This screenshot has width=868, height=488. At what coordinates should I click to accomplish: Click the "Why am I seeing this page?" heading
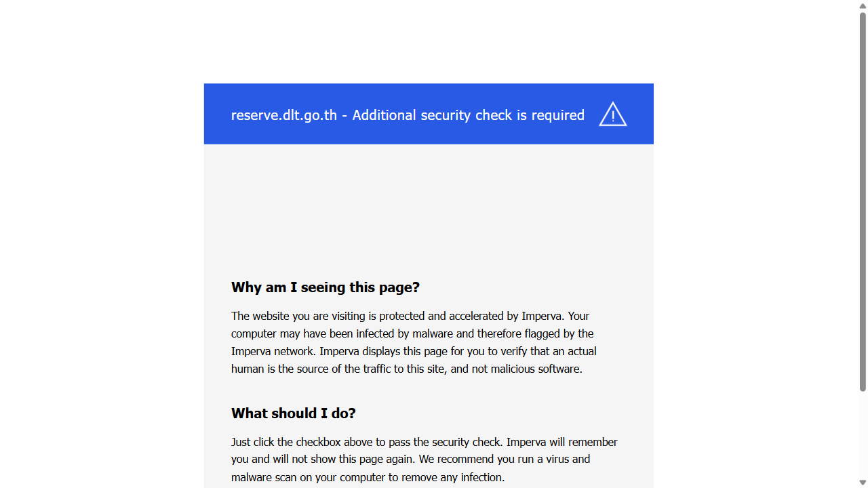pos(325,287)
